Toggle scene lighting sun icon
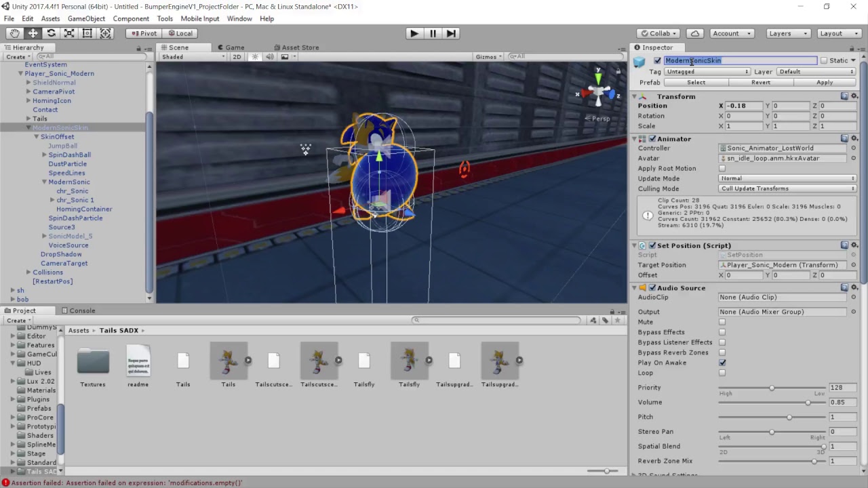Screen dimensions: 868x488 point(255,57)
